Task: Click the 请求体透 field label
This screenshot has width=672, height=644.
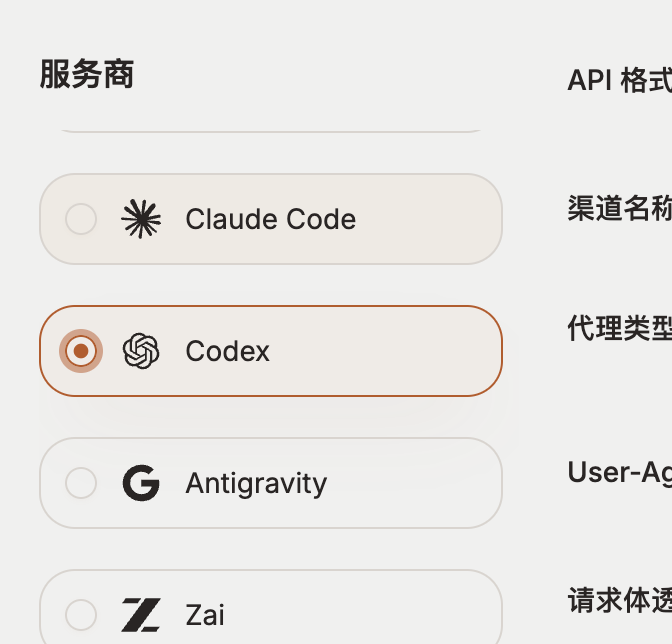Action: 620,601
